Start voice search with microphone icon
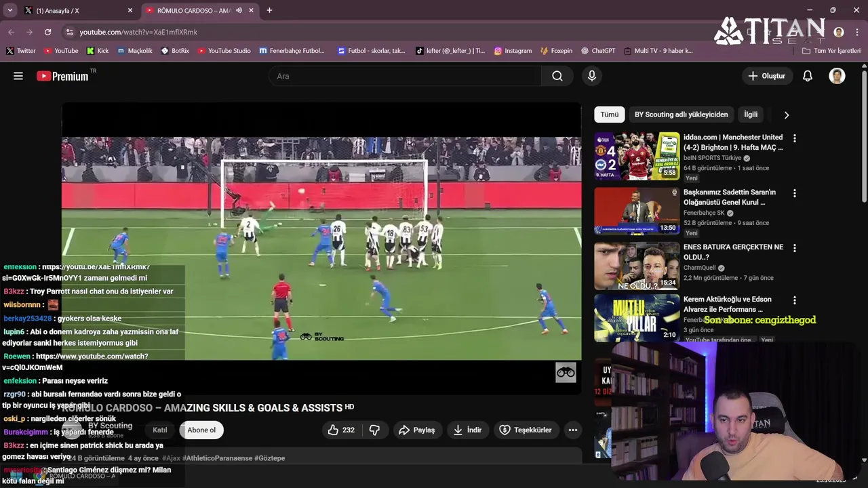 592,76
